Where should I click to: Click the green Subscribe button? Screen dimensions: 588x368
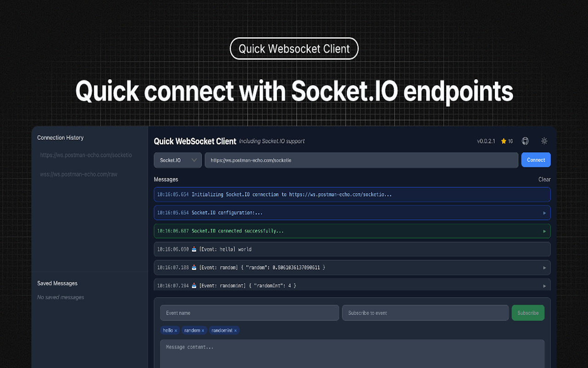(528, 313)
